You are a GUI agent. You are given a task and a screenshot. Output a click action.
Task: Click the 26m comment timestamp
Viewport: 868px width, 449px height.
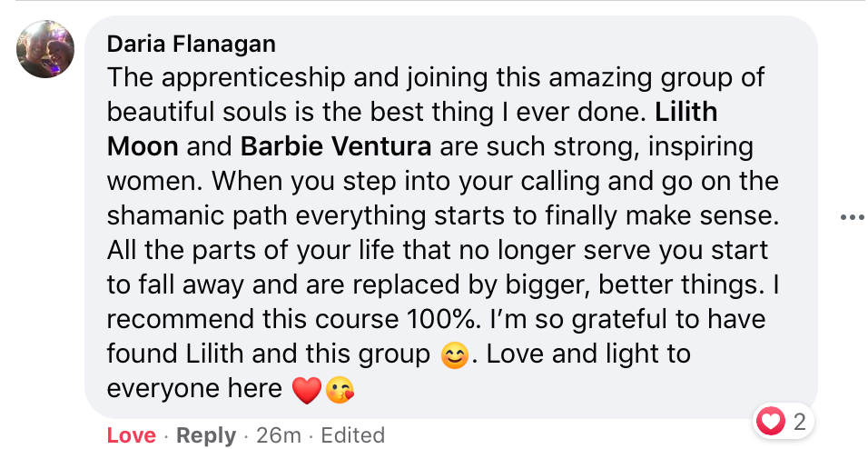[x=279, y=435]
